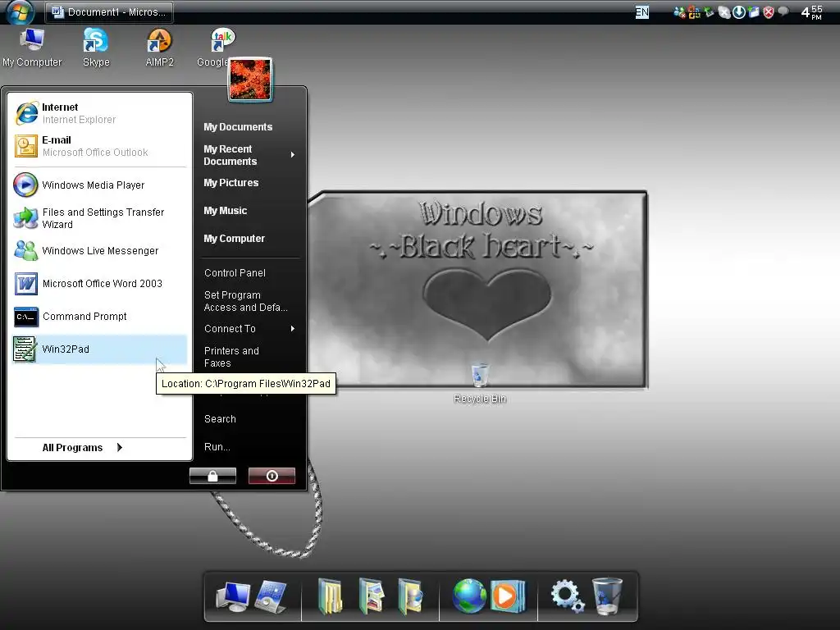This screenshot has width=840, height=630.
Task: Expand My Recent Documents submenu
Action: (249, 155)
